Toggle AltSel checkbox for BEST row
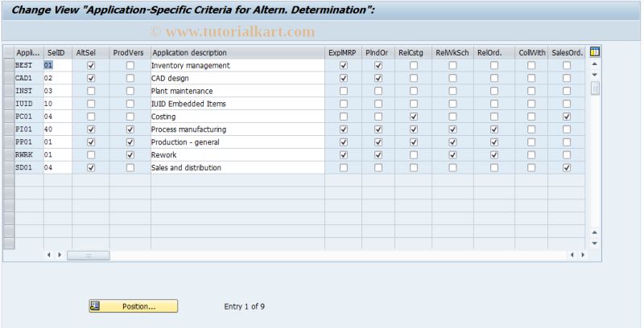644x328 pixels. (x=91, y=65)
